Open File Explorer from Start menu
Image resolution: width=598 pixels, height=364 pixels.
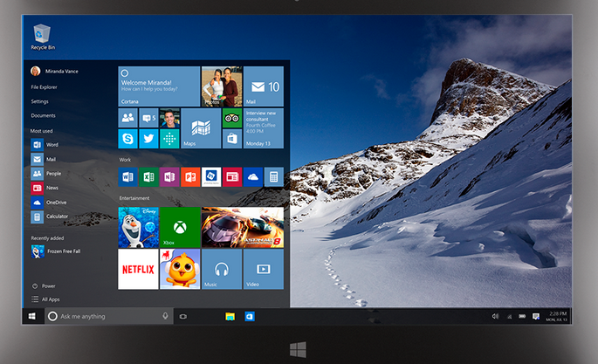[x=44, y=87]
